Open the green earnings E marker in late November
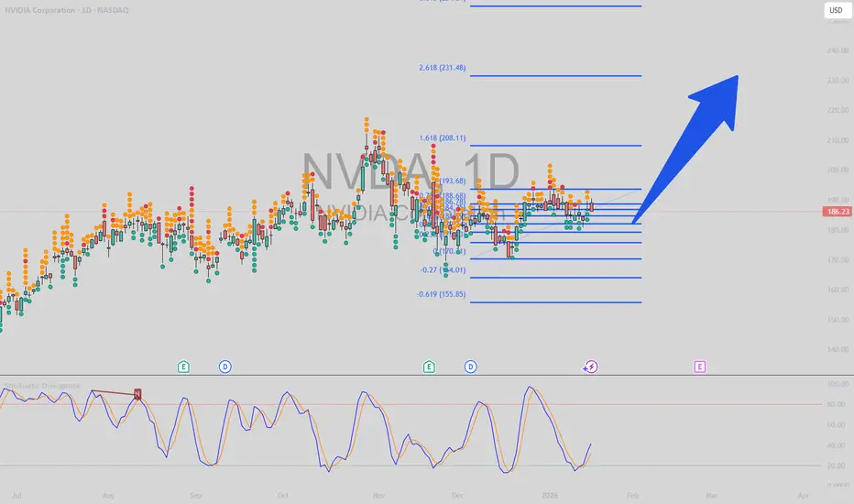854x504 pixels. (x=429, y=367)
